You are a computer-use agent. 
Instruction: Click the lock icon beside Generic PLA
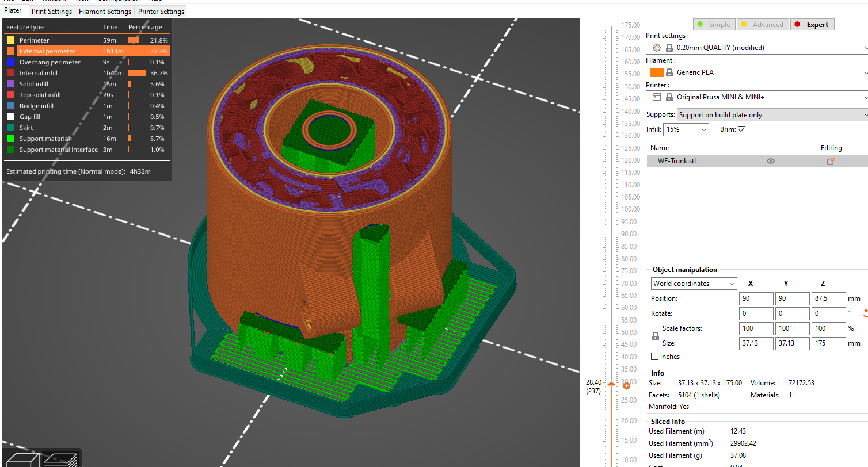669,72
